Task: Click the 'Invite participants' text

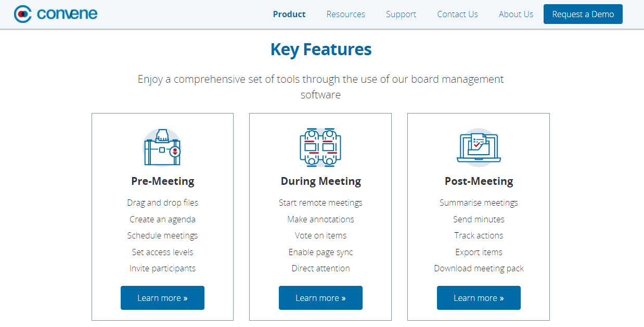Action: [163, 268]
